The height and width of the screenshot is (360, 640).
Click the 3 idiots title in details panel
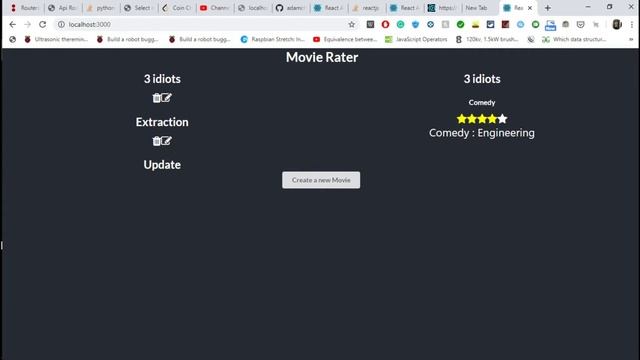pyautogui.click(x=482, y=79)
